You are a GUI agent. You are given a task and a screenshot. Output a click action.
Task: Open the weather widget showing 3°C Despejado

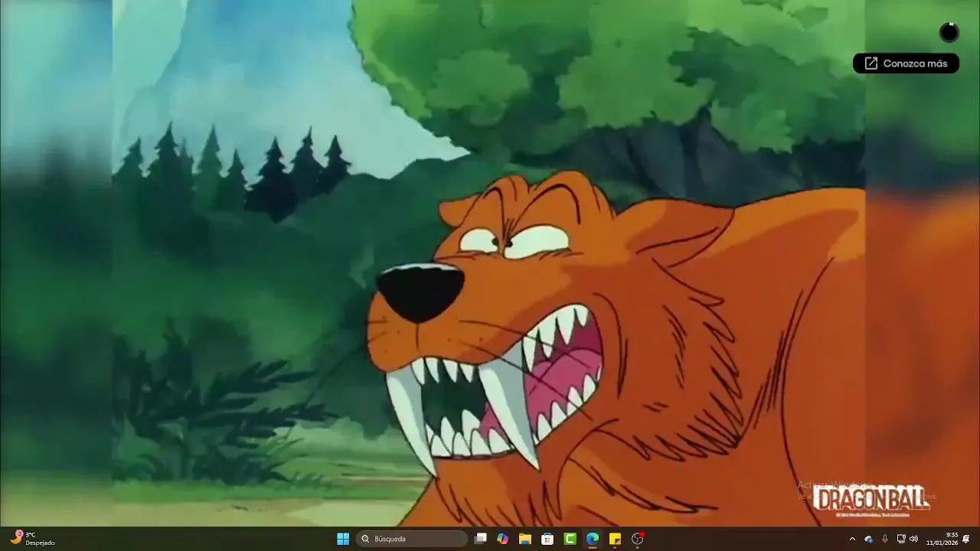(32, 539)
